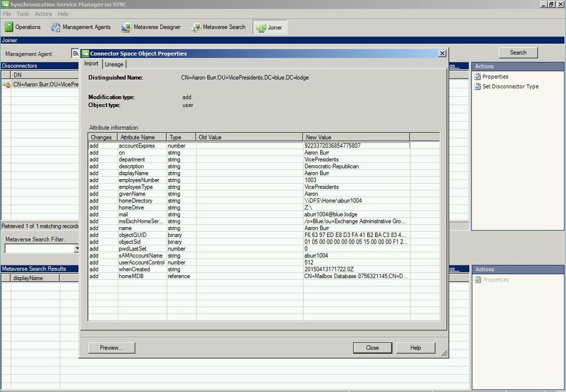Select CN=Aaron Burr row in Disconnectors list
566x392 pixels.
coord(40,84)
